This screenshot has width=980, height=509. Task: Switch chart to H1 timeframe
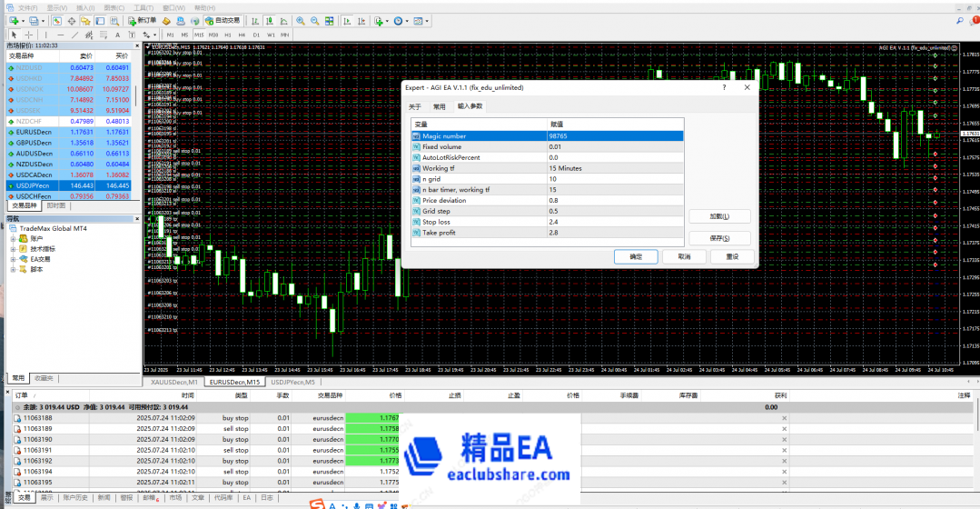pyautogui.click(x=227, y=35)
